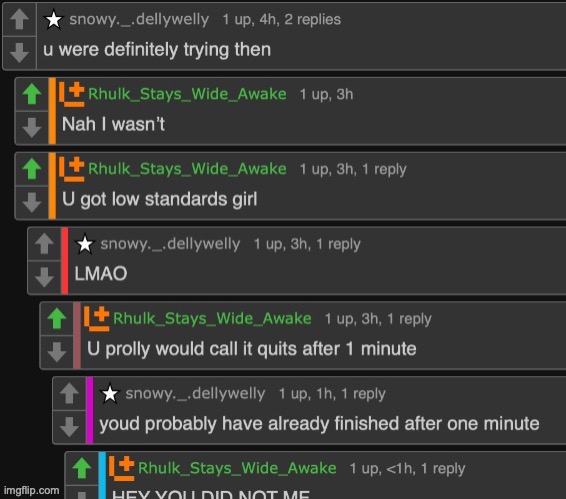Open Rhulk_Stays_Wide_Awake profile on the "Nah I wasn't" comment
This screenshot has width=566, height=499.
(x=187, y=94)
